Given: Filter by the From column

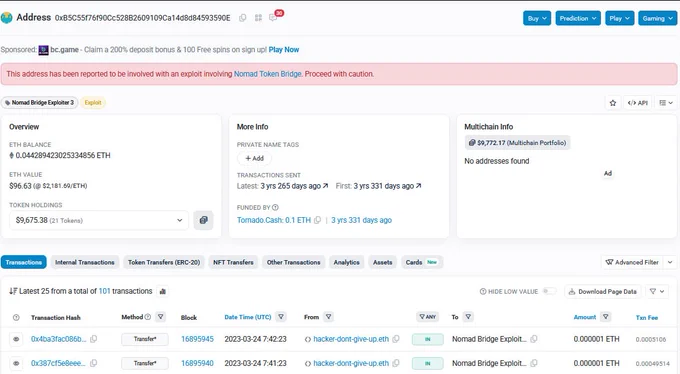Looking at the screenshot, I should coord(329,317).
